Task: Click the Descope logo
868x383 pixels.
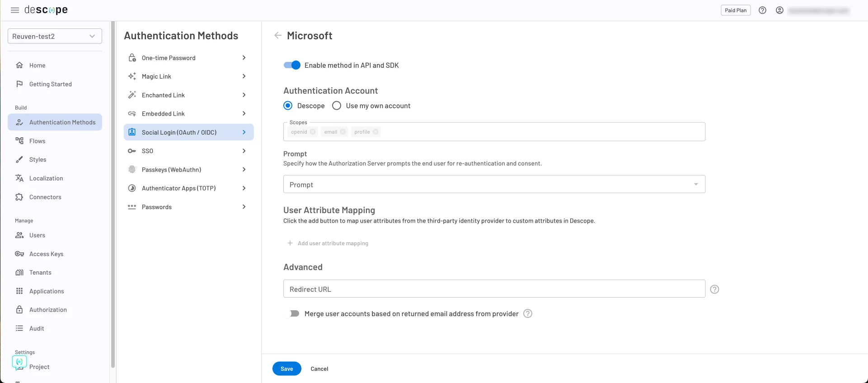Action: pyautogui.click(x=46, y=10)
